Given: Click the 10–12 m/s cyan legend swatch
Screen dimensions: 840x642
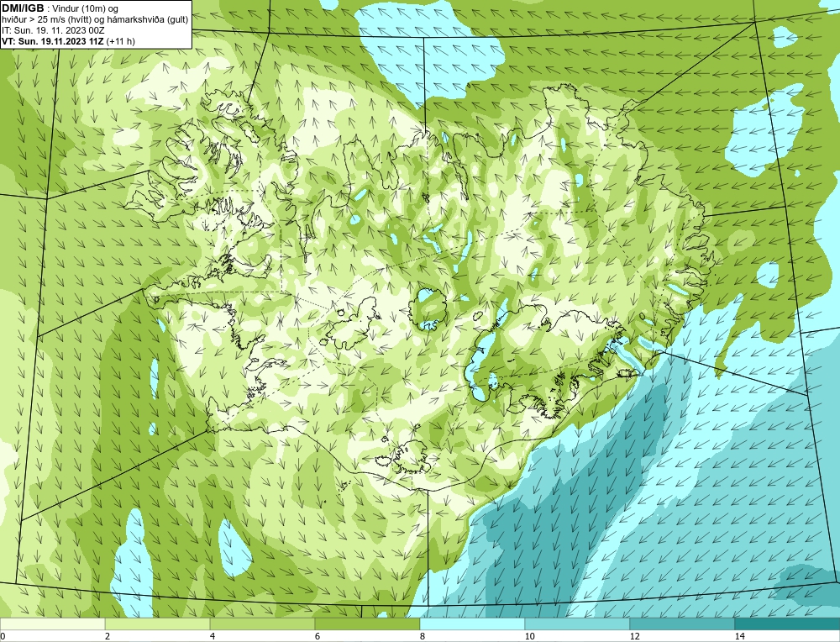Looking at the screenshot, I should (578, 624).
